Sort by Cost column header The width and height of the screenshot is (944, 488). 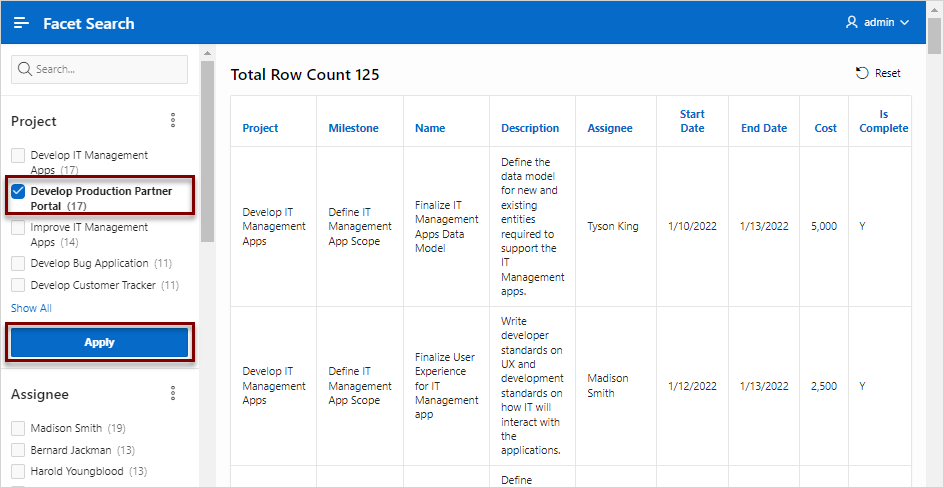tap(825, 128)
